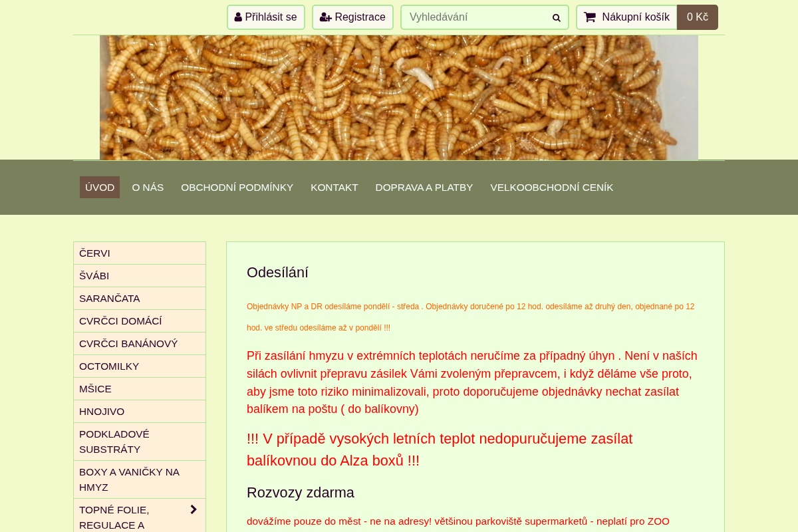
Task: Go to OBCHODNÍ PODMÍNKY
Action: click(x=237, y=188)
